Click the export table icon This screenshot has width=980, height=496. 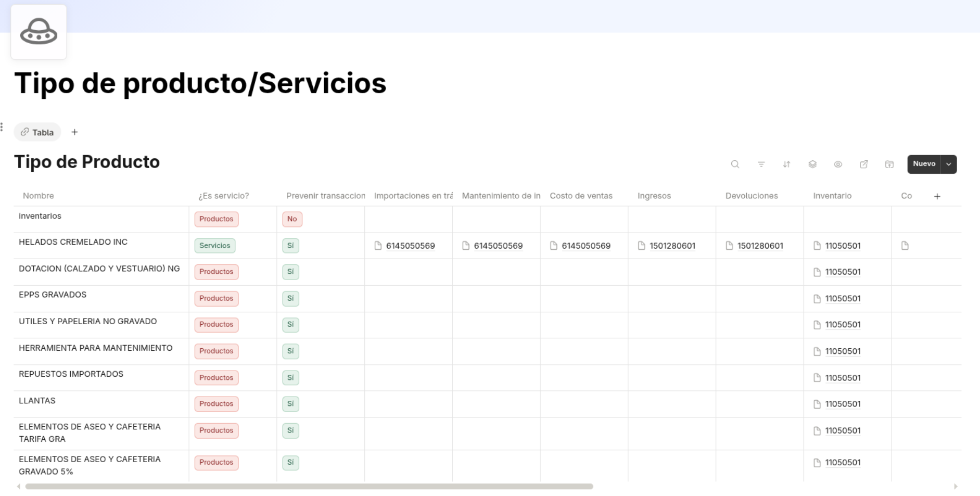coord(889,164)
